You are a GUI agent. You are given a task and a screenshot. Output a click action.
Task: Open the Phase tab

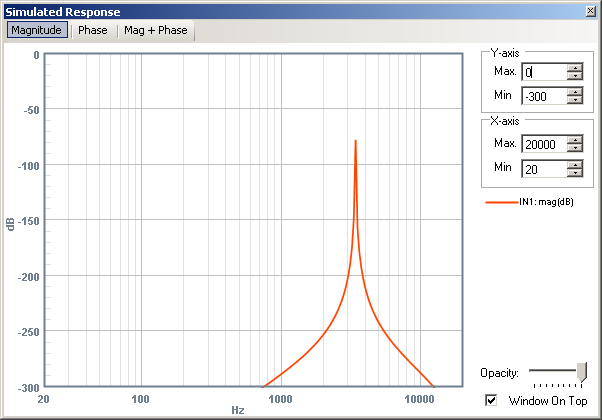tap(93, 30)
